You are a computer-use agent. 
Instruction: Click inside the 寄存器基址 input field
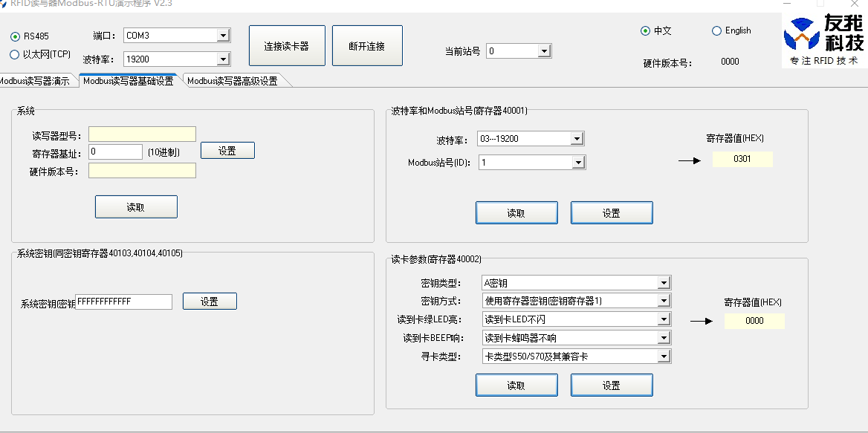tap(115, 152)
